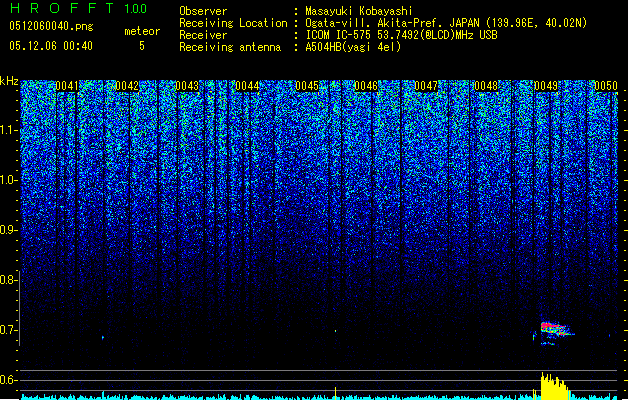Click the date and time 05.12.06 00:40
This screenshot has width=629, height=400.
click(51, 46)
